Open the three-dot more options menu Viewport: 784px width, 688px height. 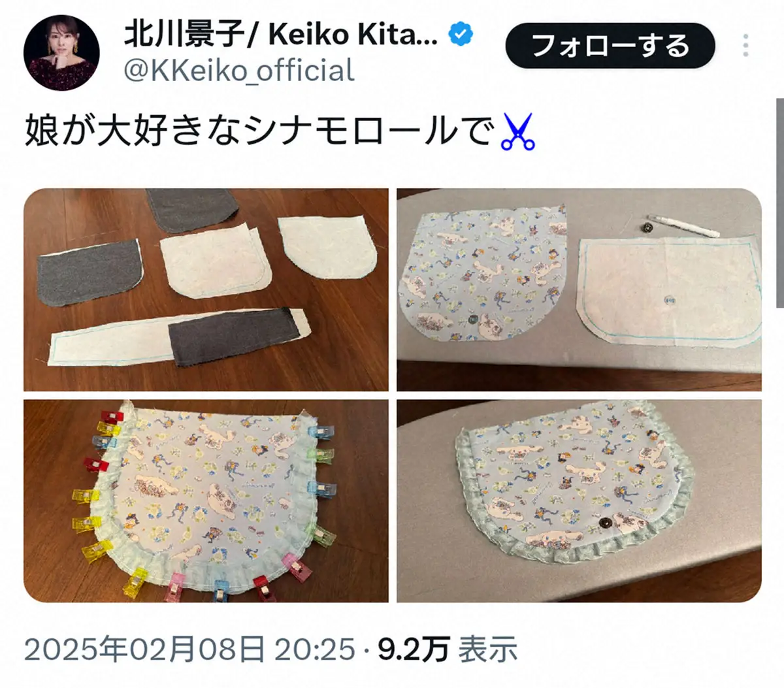click(746, 46)
